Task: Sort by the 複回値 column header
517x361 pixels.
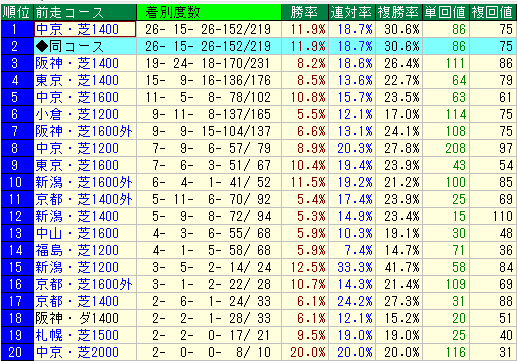Action: point(493,12)
